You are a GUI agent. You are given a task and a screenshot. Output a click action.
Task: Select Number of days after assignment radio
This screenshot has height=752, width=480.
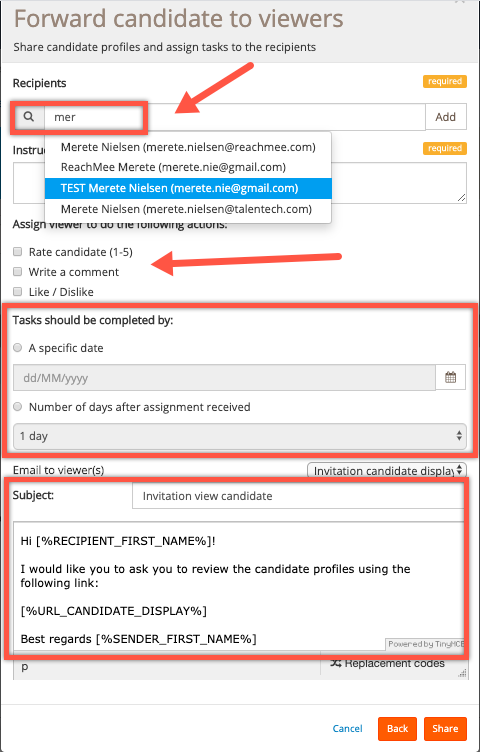pos(18,407)
